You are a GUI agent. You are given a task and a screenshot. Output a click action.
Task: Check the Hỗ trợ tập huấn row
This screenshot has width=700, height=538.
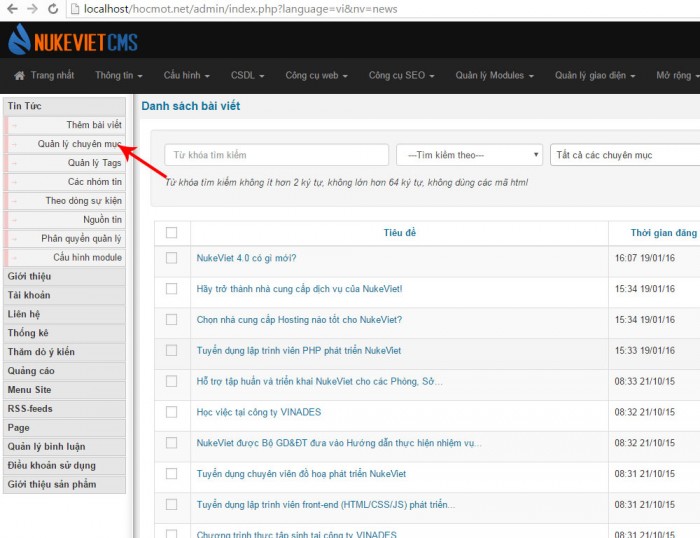coord(171,381)
